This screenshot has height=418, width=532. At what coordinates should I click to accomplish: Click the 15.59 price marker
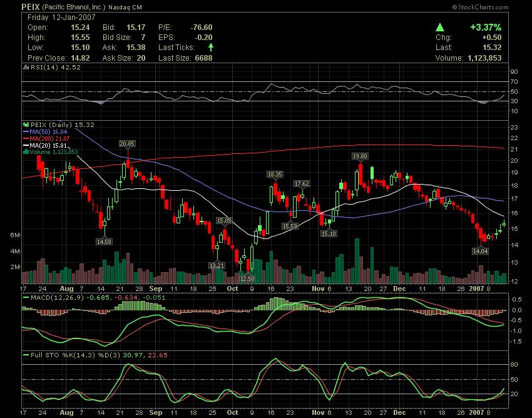tap(290, 227)
